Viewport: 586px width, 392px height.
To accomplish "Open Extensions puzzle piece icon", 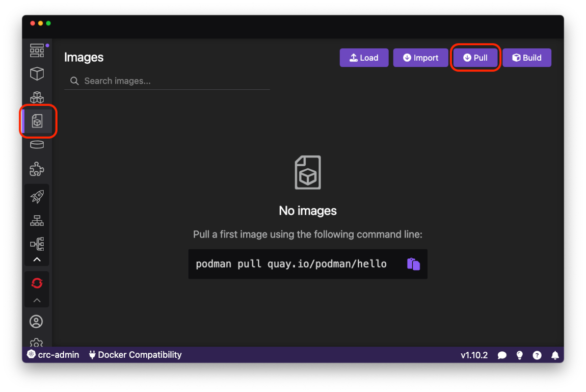I will point(37,169).
